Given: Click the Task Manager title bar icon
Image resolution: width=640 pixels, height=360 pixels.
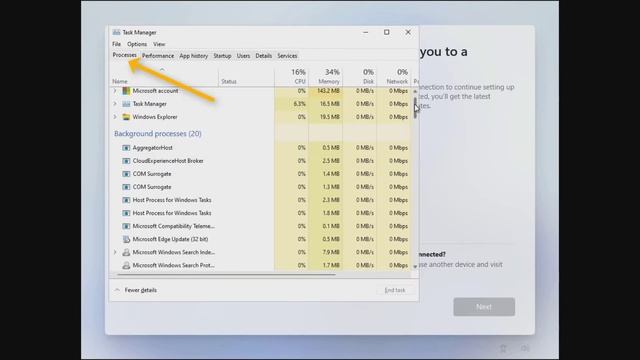Looking at the screenshot, I should (116, 32).
